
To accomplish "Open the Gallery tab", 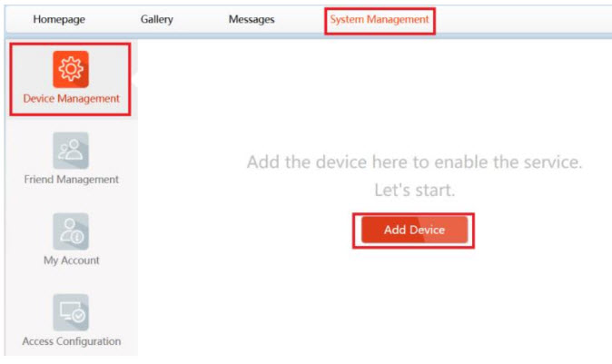I will tap(157, 20).
